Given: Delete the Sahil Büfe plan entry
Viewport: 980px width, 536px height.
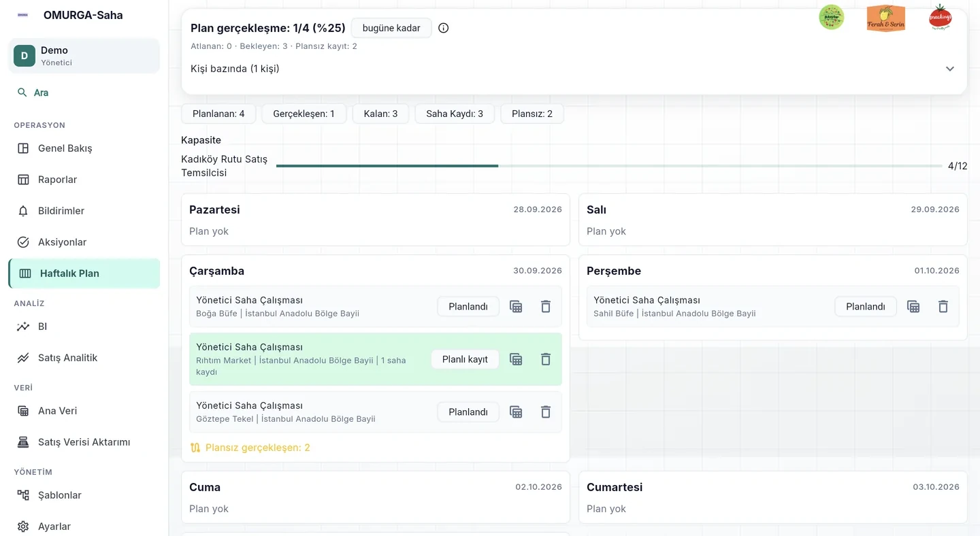Looking at the screenshot, I should [x=943, y=307].
